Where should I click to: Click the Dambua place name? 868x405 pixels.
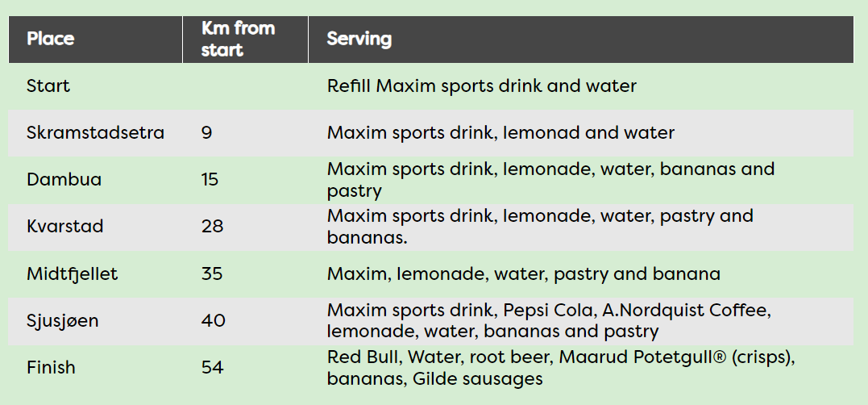[64, 180]
